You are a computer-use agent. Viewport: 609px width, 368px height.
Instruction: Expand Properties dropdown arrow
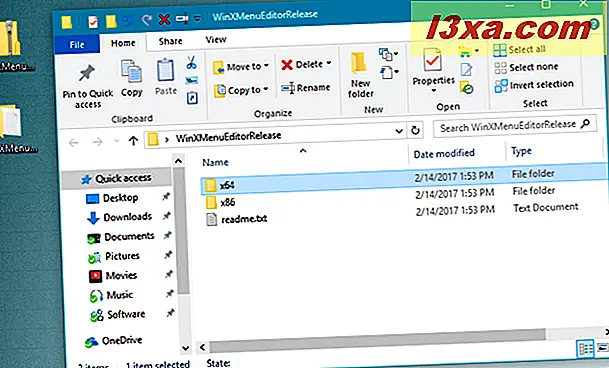click(x=433, y=91)
